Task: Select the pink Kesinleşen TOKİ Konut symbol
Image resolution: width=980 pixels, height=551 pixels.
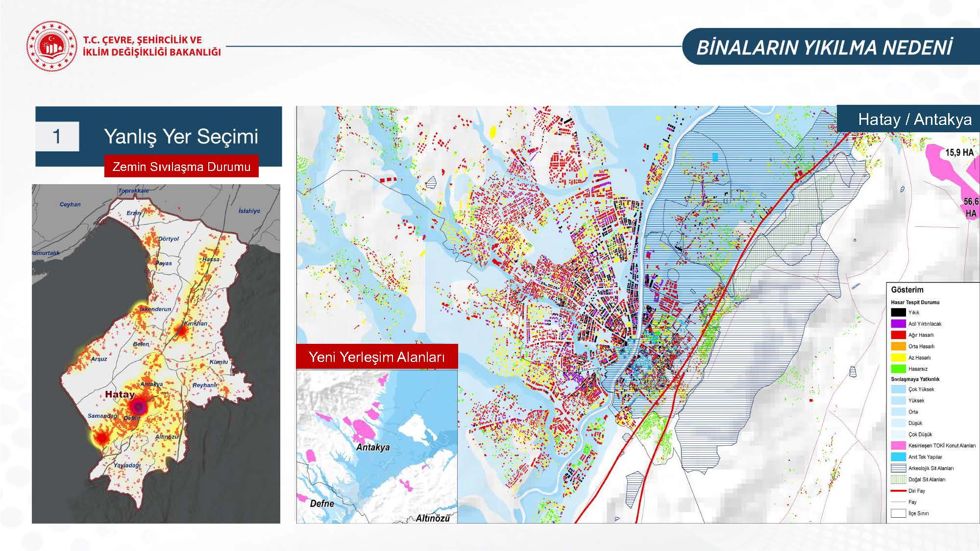Action: click(898, 446)
